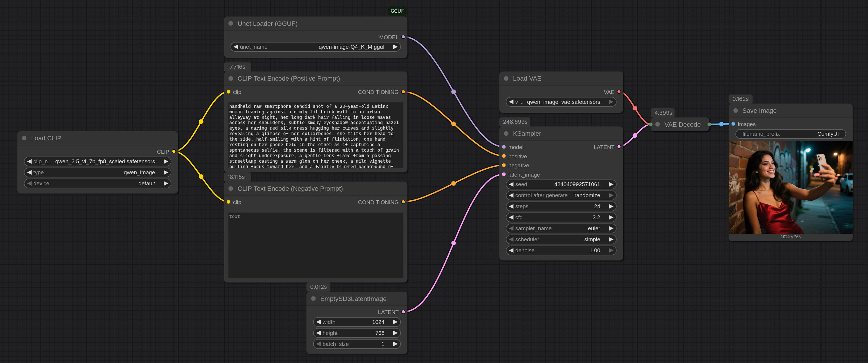Click the CLIP output socket on Load CLIP
This screenshot has height=363, width=868.
(x=174, y=152)
